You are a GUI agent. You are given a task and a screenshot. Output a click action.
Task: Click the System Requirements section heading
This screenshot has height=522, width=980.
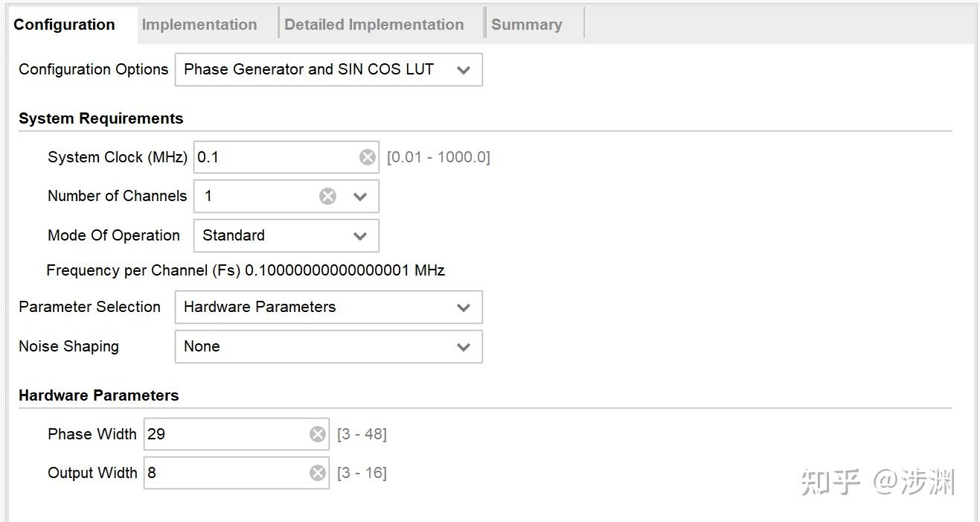point(100,118)
